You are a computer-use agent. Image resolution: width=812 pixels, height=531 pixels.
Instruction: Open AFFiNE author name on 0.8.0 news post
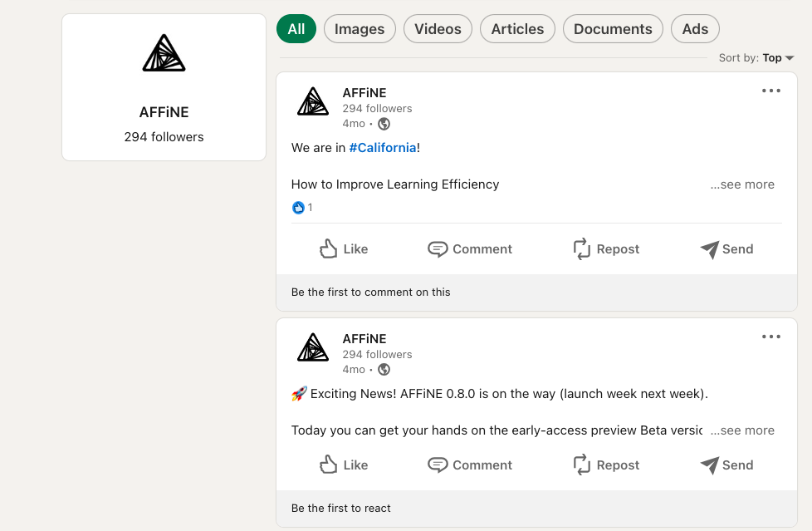[364, 338]
